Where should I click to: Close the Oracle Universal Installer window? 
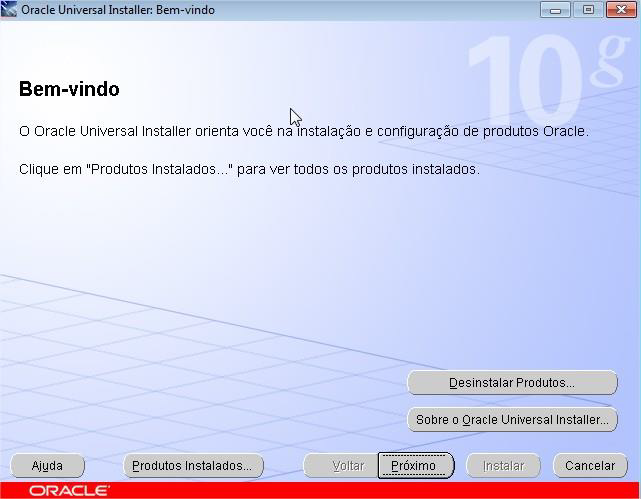(x=621, y=10)
